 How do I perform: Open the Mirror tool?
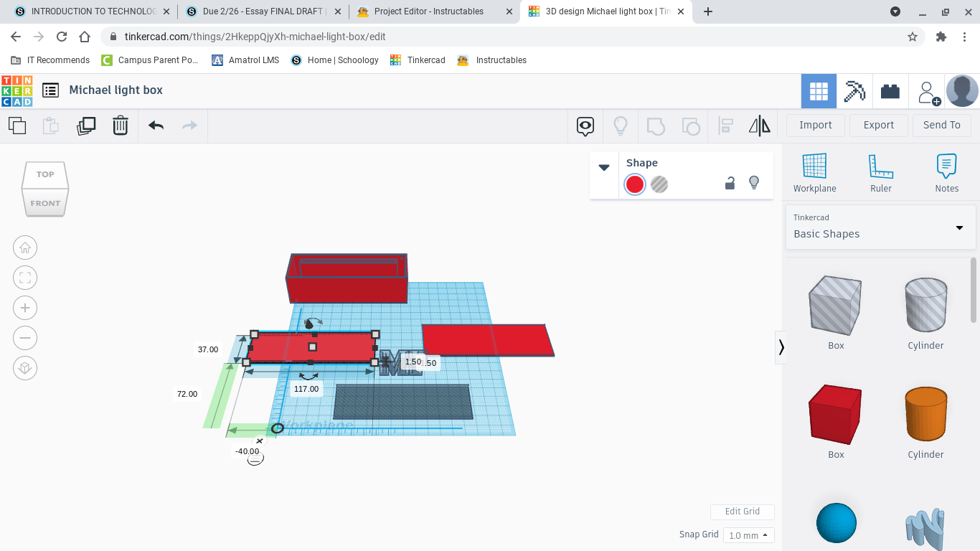(760, 125)
